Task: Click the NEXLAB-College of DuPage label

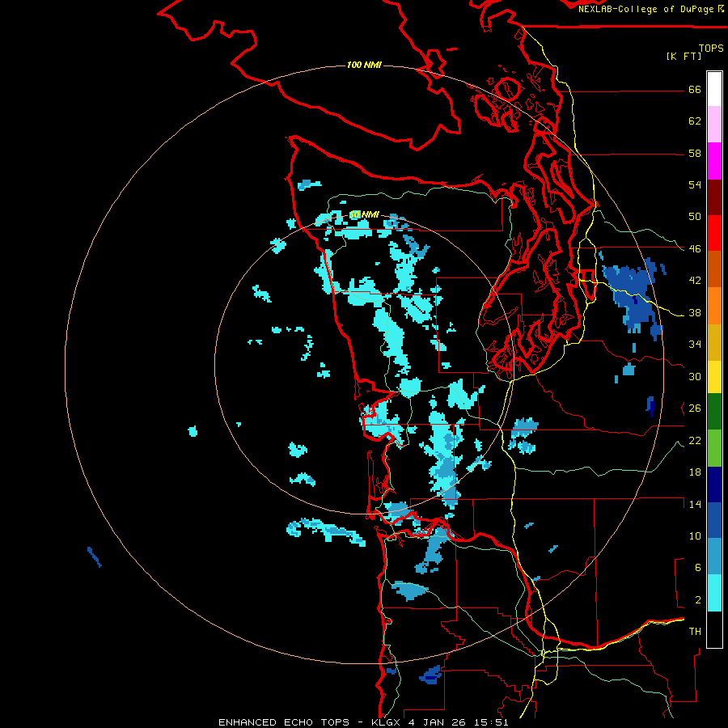Action: coord(647,9)
